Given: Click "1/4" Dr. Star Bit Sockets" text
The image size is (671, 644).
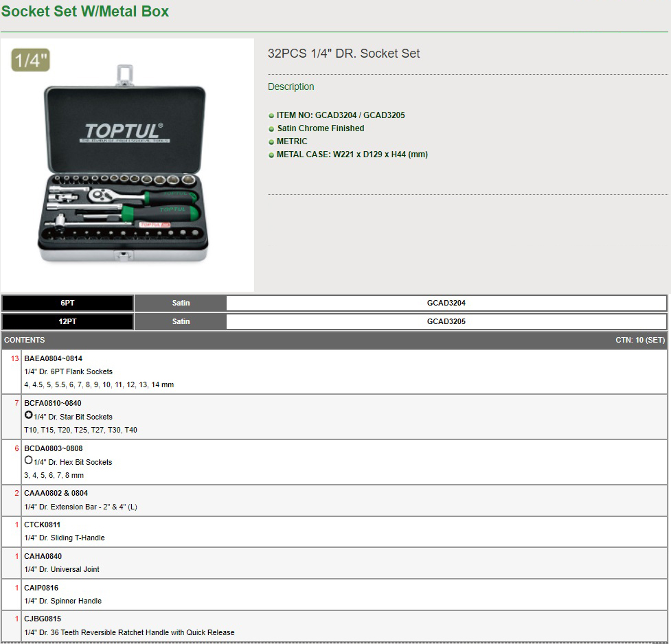Looking at the screenshot, I should [73, 417].
